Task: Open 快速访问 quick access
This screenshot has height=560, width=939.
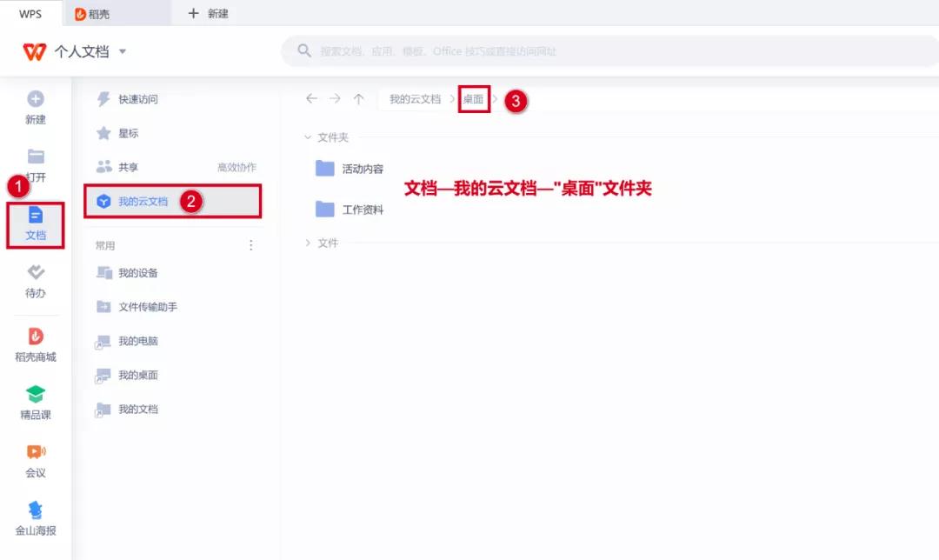Action: click(138, 98)
